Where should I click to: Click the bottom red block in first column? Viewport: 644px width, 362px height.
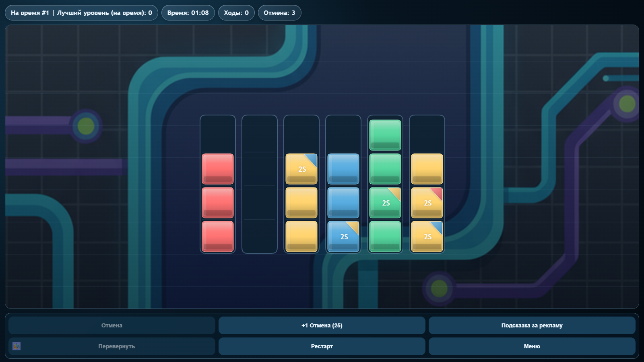point(217,237)
